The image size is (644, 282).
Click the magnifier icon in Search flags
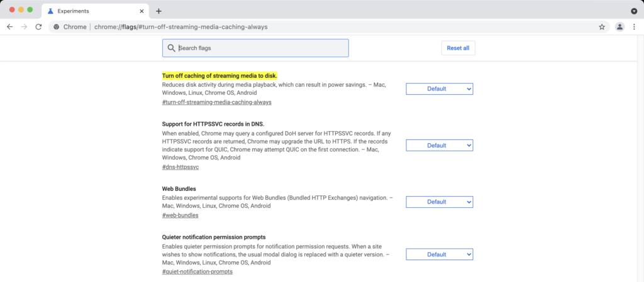tap(171, 48)
